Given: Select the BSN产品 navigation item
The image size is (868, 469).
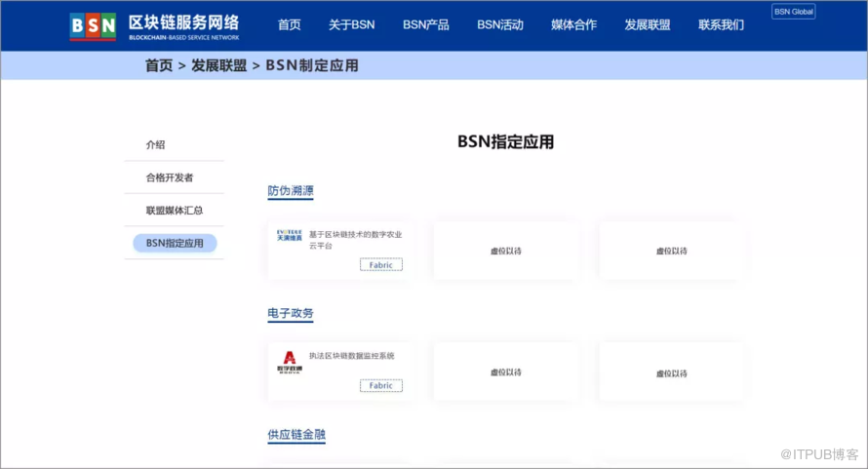Looking at the screenshot, I should pyautogui.click(x=425, y=25).
